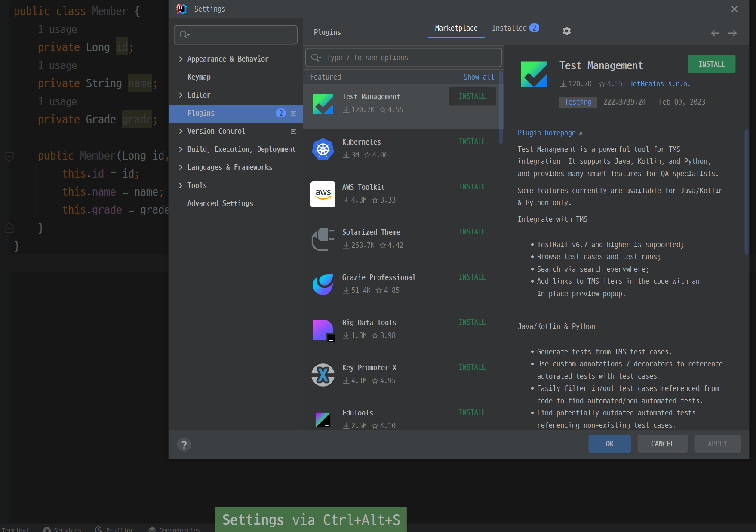Switch to the Marketplace tab

[456, 28]
